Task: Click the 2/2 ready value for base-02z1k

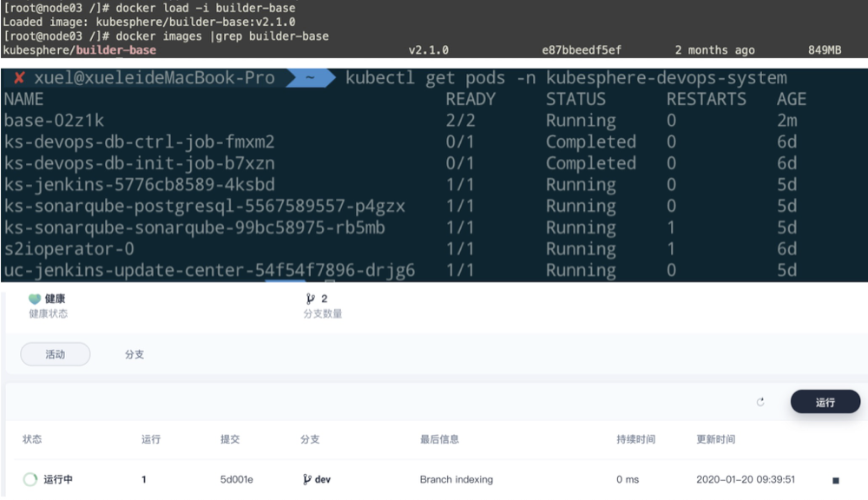Action: (461, 121)
